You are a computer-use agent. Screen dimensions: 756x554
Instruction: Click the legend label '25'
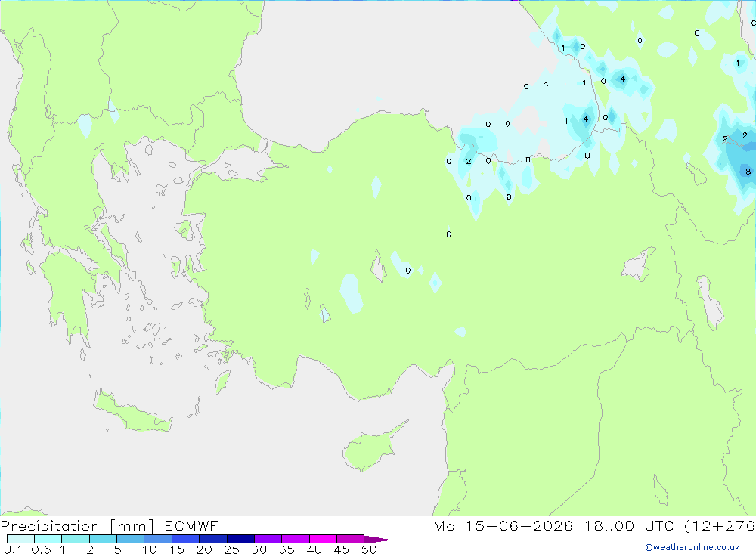[x=231, y=549]
